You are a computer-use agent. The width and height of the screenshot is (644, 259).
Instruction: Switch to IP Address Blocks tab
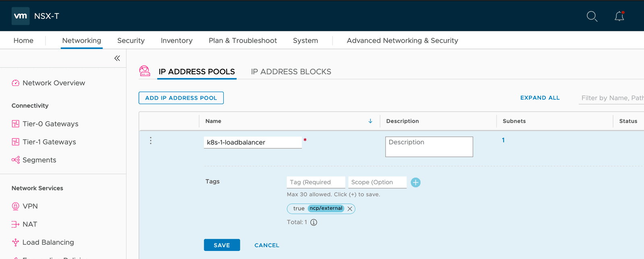pyautogui.click(x=291, y=72)
